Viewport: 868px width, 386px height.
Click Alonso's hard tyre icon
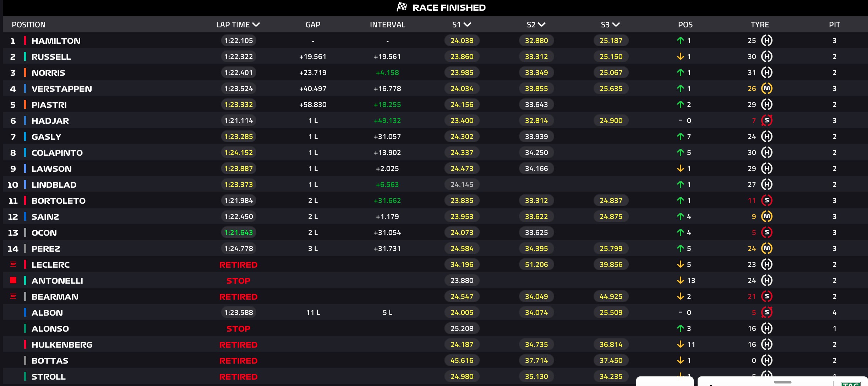point(767,328)
